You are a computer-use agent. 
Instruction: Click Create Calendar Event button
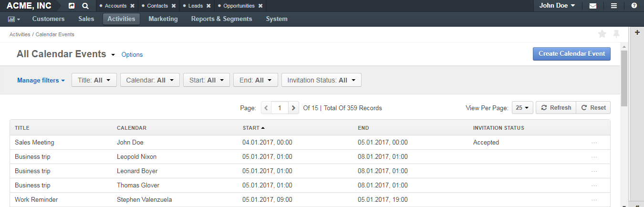[x=571, y=54]
